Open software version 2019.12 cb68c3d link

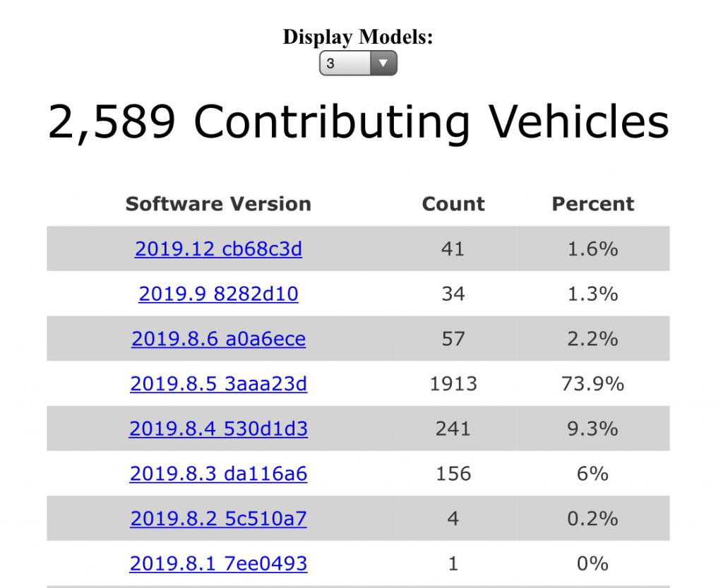(x=218, y=249)
